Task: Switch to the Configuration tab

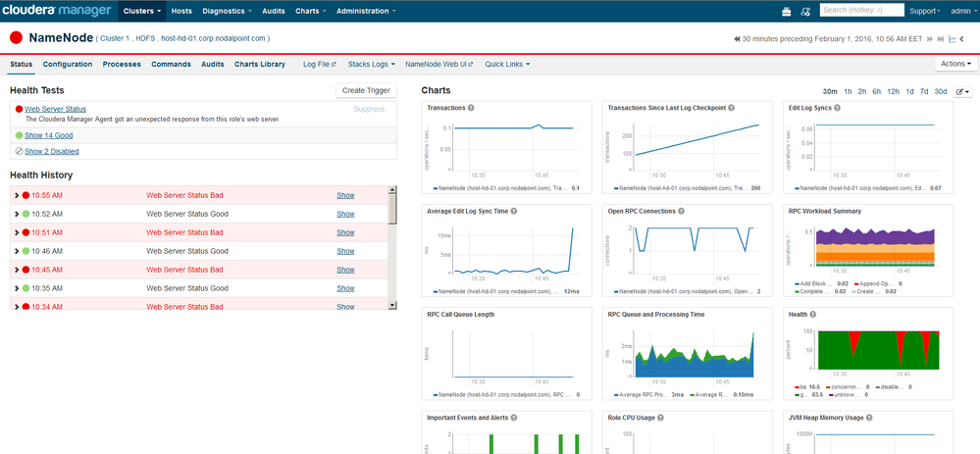Action: click(x=68, y=65)
